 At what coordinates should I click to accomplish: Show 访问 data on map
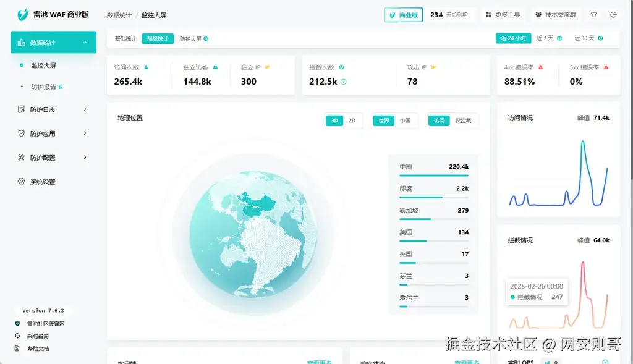[x=439, y=121]
